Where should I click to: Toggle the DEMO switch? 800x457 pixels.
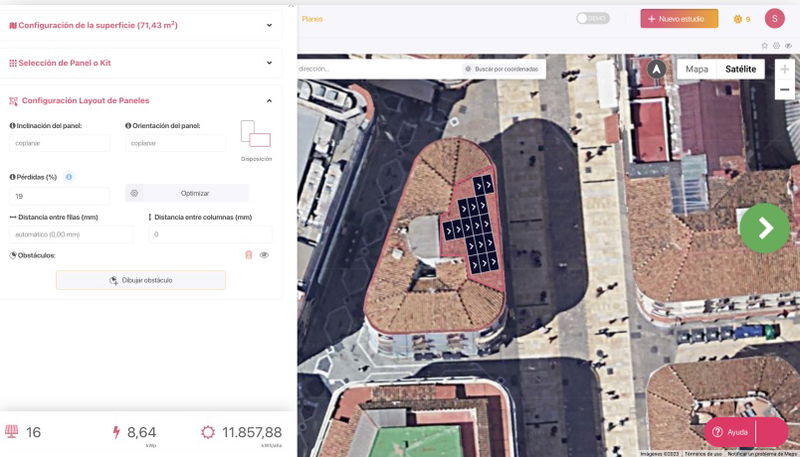(592, 18)
